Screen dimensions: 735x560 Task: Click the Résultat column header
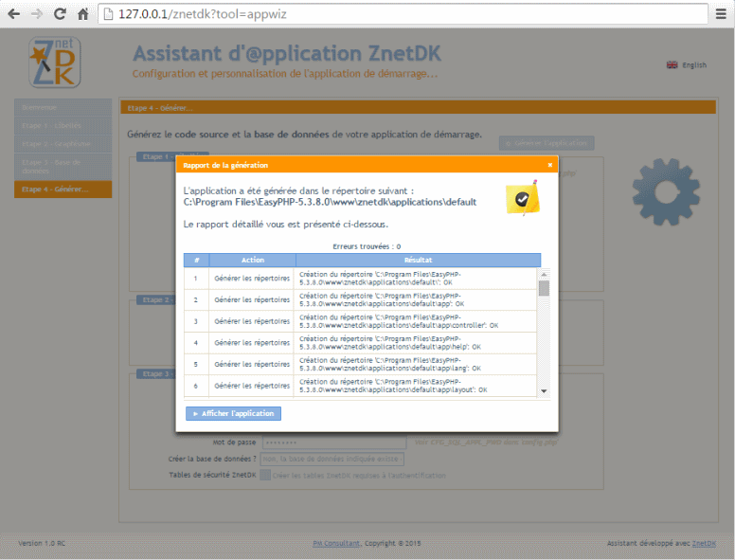coord(418,260)
